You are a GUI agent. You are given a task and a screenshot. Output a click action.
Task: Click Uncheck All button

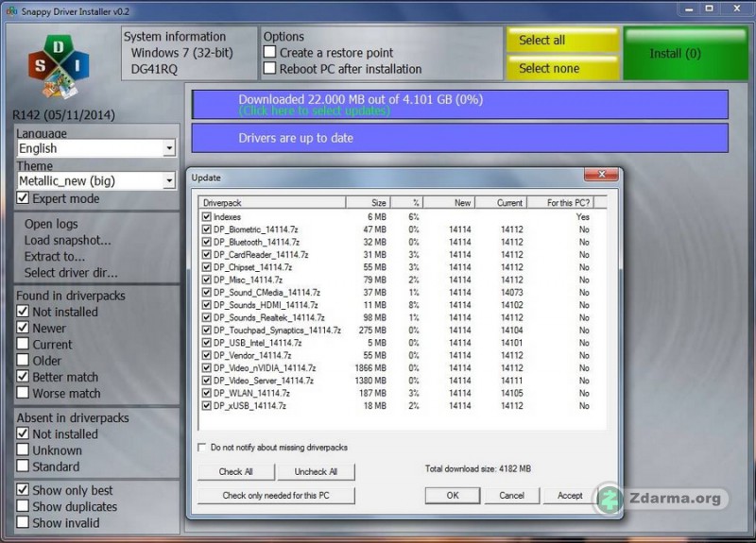coord(316,471)
